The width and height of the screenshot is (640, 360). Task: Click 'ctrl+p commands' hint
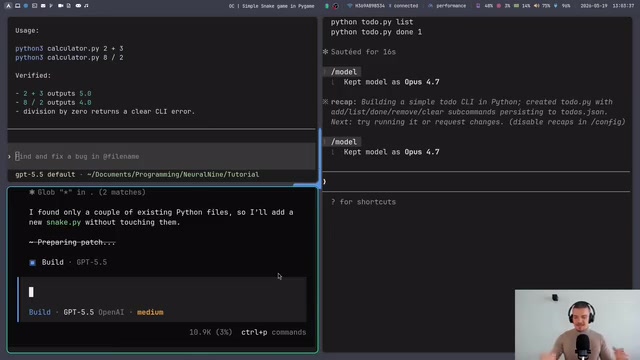pos(273,332)
